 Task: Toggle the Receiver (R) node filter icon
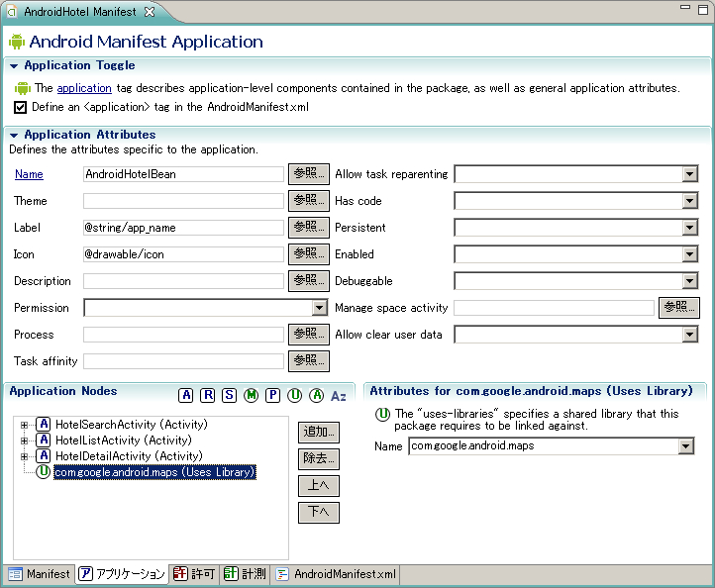tap(207, 395)
